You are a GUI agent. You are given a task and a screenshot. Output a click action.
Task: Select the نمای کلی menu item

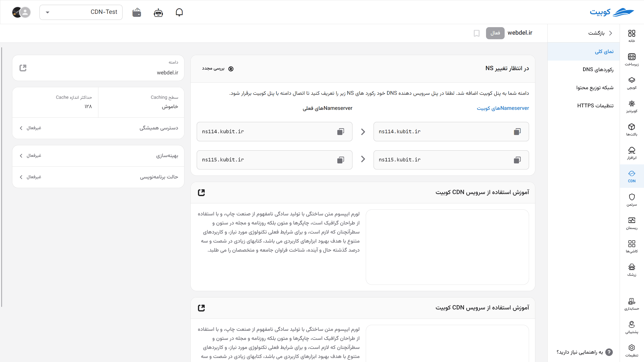(584, 52)
